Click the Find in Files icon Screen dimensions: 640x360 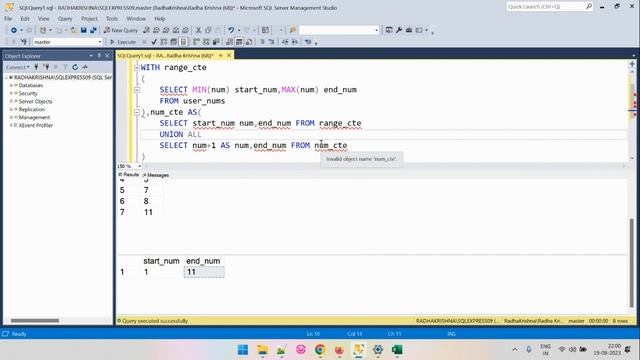coord(293,30)
